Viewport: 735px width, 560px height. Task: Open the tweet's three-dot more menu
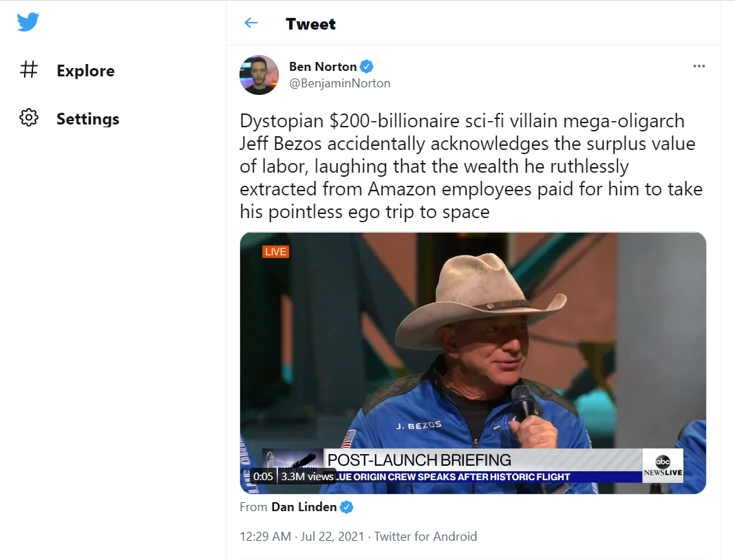[x=699, y=66]
